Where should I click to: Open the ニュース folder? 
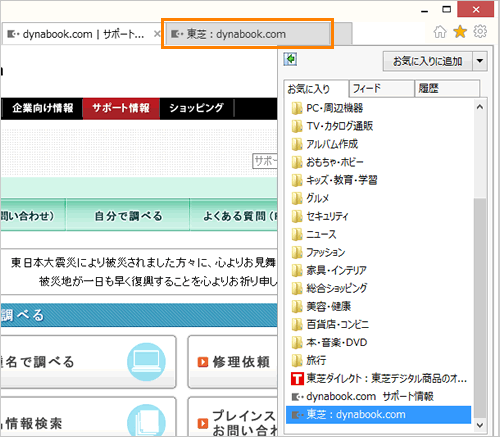click(314, 234)
